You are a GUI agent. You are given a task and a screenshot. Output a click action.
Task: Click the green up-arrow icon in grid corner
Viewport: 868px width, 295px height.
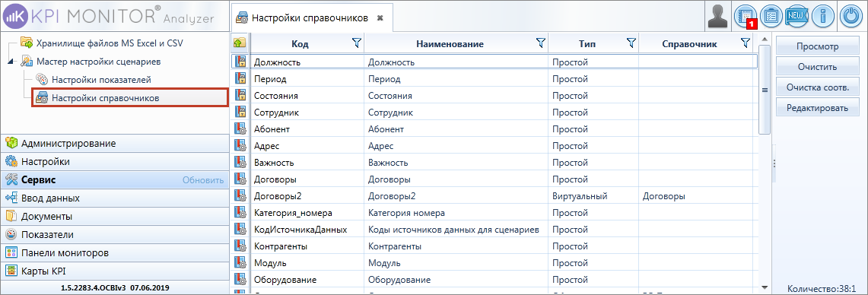coord(239,43)
